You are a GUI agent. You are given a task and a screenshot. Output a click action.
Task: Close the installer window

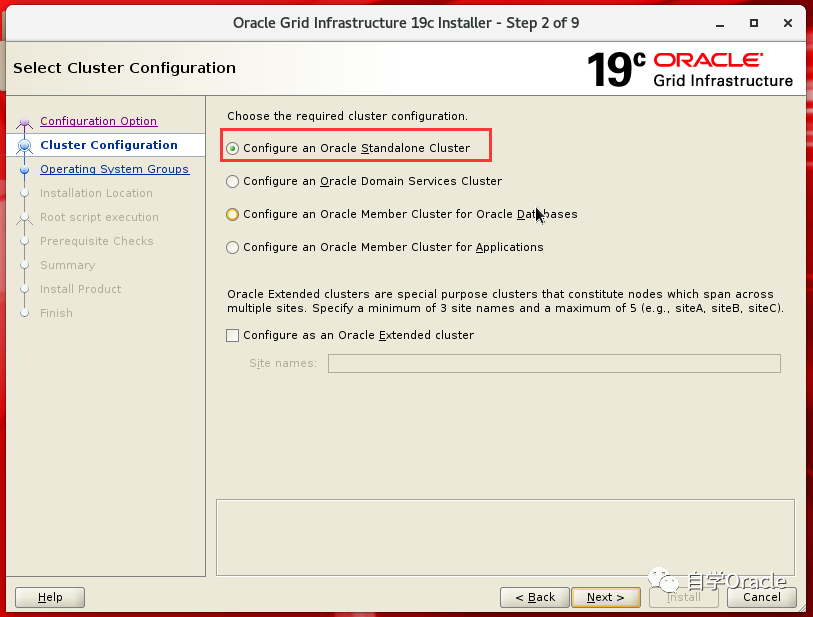coord(788,23)
